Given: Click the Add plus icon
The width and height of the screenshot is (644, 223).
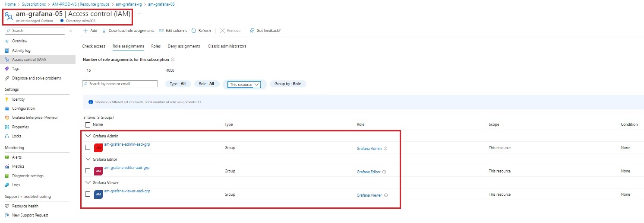Looking at the screenshot, I should (x=85, y=31).
